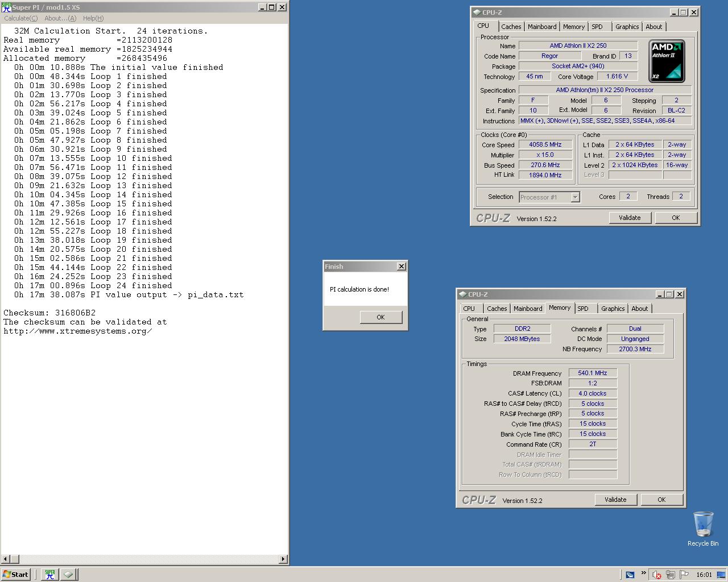Select the Memory tab in the top CPU-Z window

(573, 27)
